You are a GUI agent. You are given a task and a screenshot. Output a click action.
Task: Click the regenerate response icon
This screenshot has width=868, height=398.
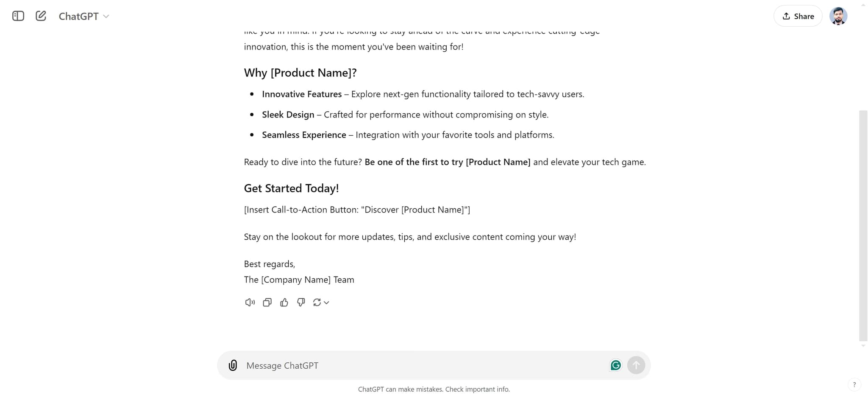[x=317, y=303]
